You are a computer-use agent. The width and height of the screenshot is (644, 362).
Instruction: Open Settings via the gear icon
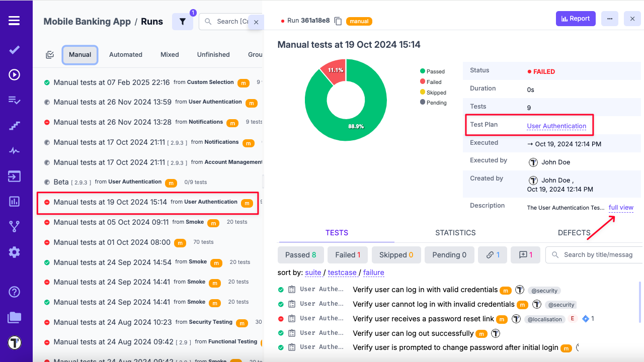pyautogui.click(x=15, y=252)
